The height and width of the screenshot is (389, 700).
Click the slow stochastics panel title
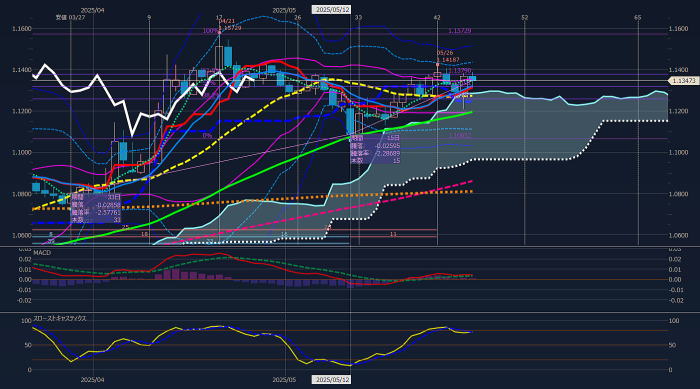pyautogui.click(x=60, y=318)
